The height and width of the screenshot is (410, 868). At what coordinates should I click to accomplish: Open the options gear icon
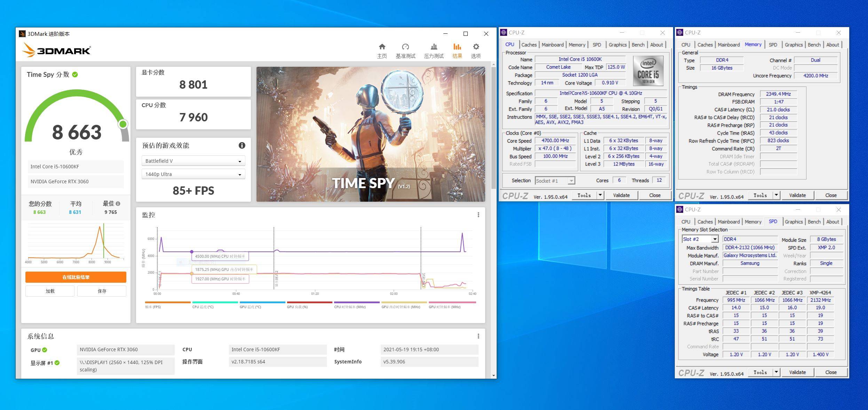click(x=476, y=47)
